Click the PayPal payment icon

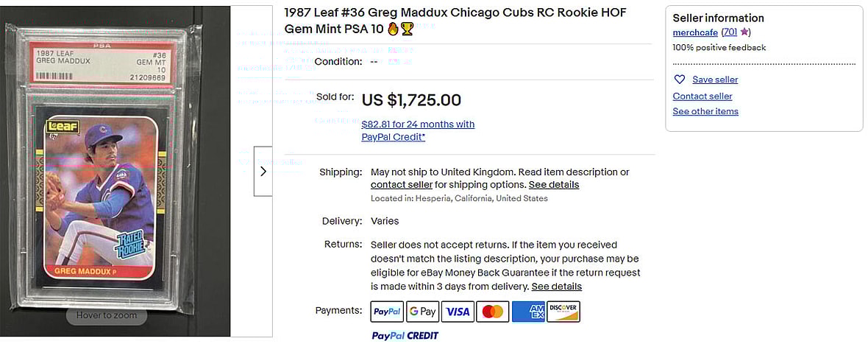click(x=386, y=312)
